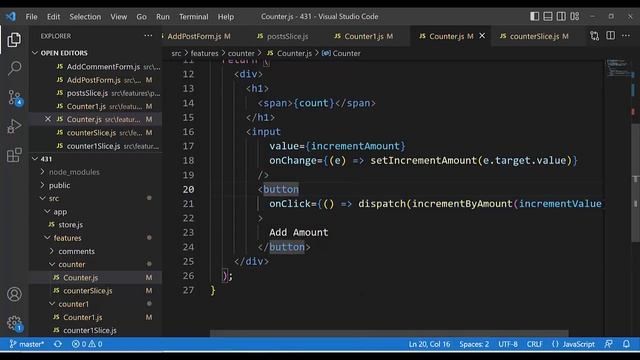Image resolution: width=640 pixels, height=360 pixels.
Task: Click the notifications bell in status bar
Action: (626, 344)
